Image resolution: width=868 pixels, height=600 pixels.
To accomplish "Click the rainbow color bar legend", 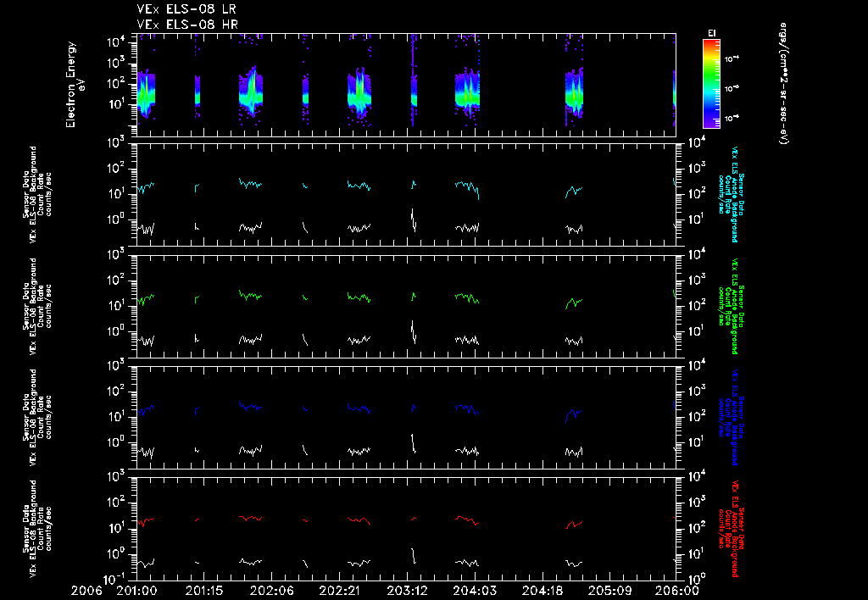I will pyautogui.click(x=711, y=84).
